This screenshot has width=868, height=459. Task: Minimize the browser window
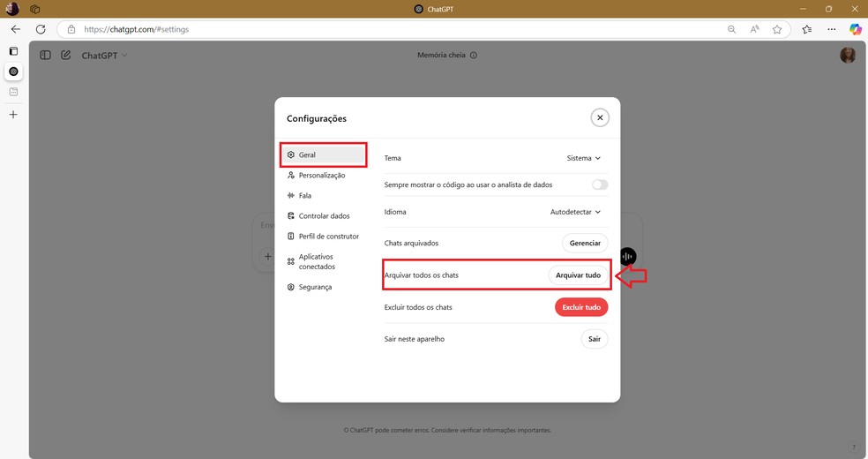(803, 9)
